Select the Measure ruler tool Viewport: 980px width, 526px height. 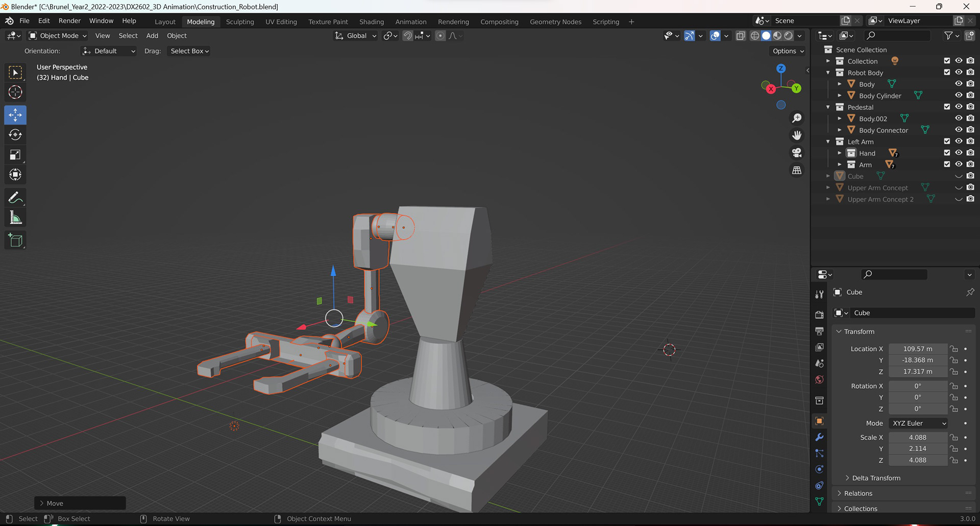point(15,218)
